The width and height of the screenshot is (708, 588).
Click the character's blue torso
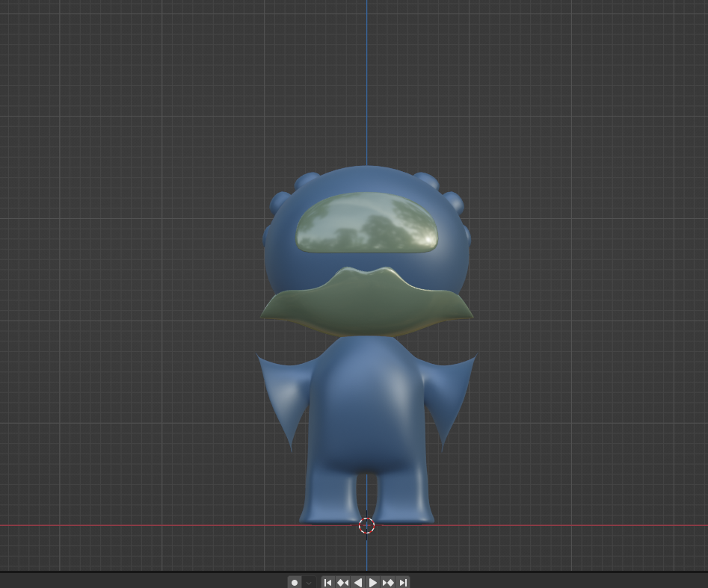(x=366, y=403)
